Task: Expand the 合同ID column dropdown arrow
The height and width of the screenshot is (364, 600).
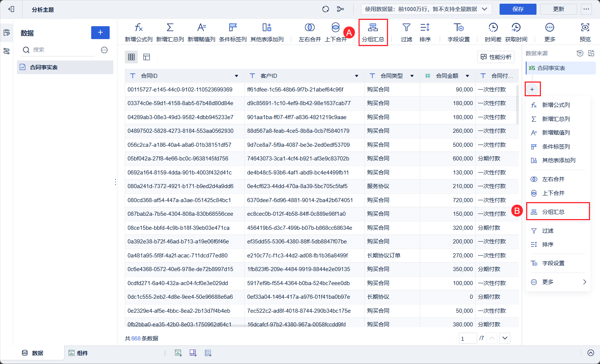Action: (x=236, y=76)
